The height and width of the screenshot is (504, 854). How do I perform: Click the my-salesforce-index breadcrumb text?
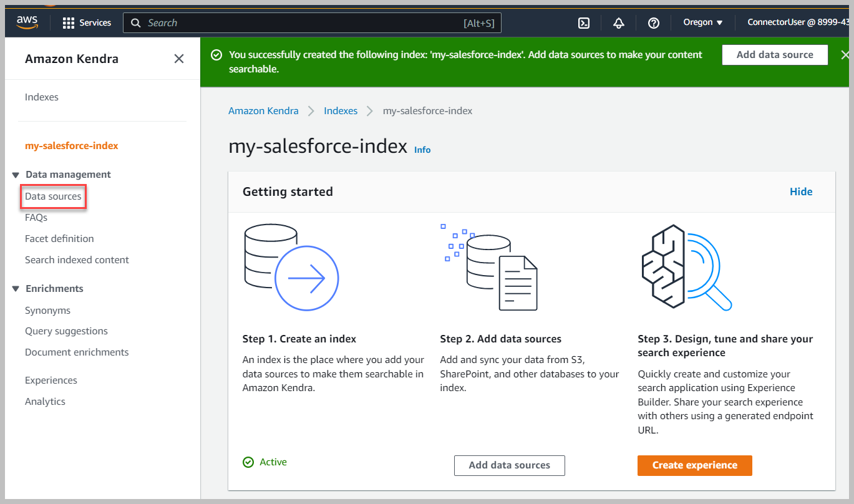(428, 111)
